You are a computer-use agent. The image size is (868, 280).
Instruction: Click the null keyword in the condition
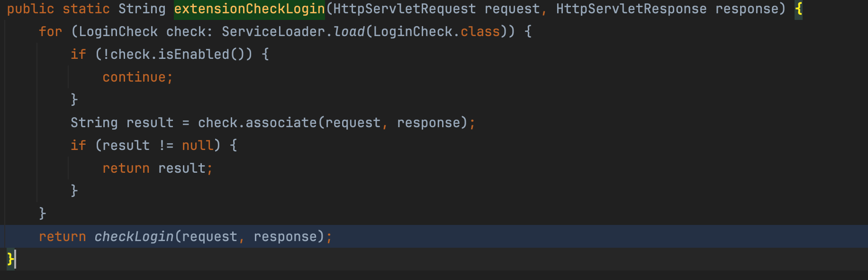(x=198, y=146)
